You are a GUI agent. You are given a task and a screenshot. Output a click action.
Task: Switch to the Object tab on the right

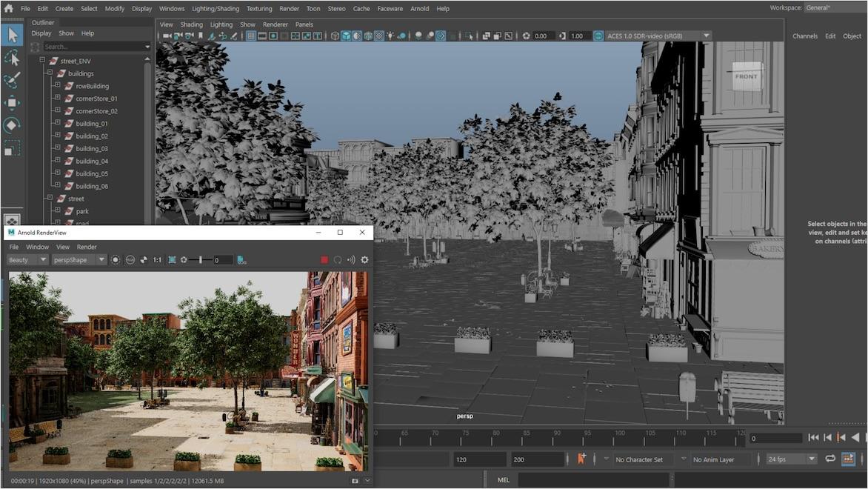(852, 36)
